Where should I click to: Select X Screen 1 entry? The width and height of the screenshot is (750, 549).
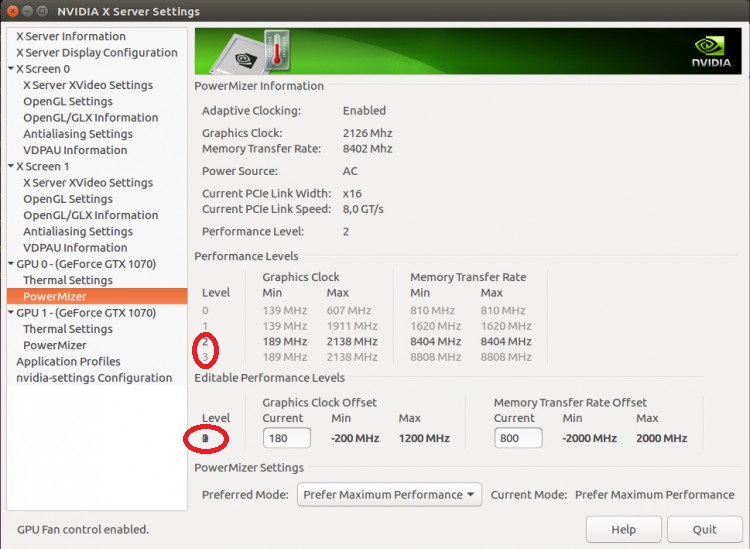click(x=43, y=166)
